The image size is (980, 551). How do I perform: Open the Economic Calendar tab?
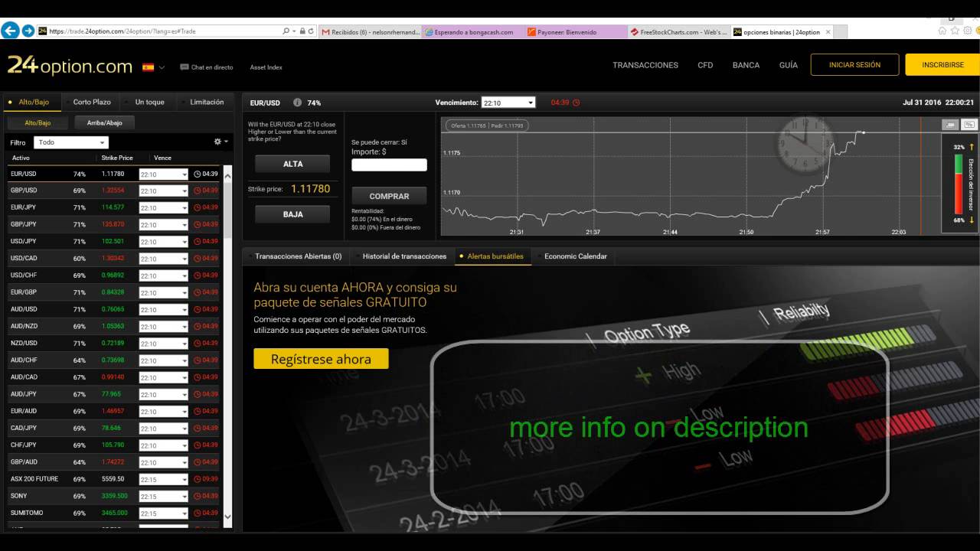[575, 256]
